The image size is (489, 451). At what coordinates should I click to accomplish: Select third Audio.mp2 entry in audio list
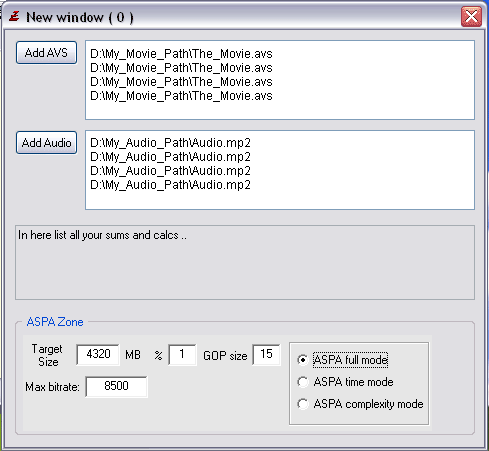click(x=170, y=171)
